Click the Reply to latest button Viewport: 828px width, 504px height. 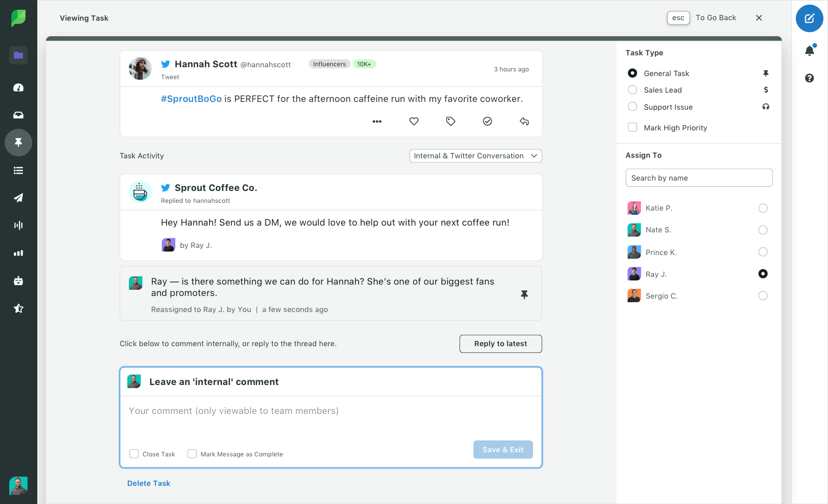pos(500,344)
